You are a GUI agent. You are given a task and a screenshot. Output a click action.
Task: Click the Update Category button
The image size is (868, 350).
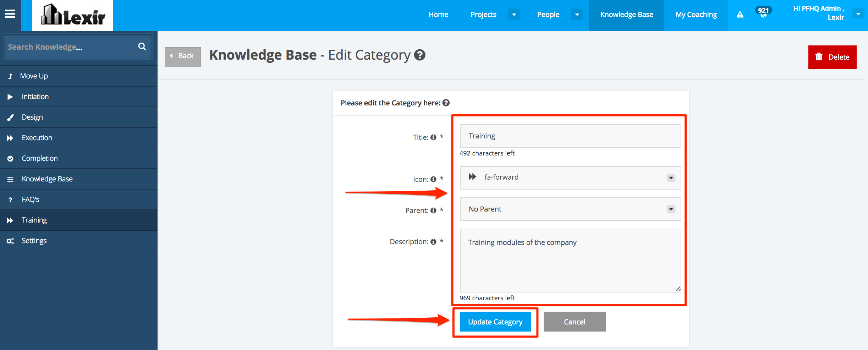495,322
